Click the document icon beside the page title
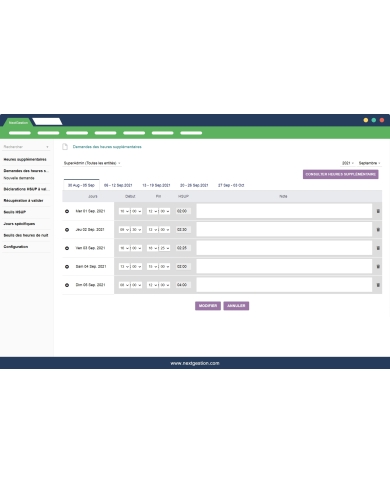Image resolution: width=390 pixels, height=484 pixels. tap(65, 147)
